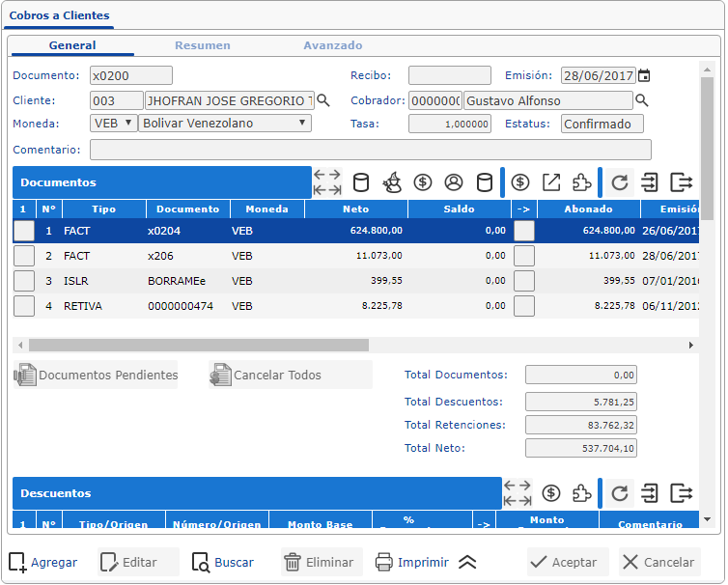Open the VEB currency code dropdown

(113, 124)
